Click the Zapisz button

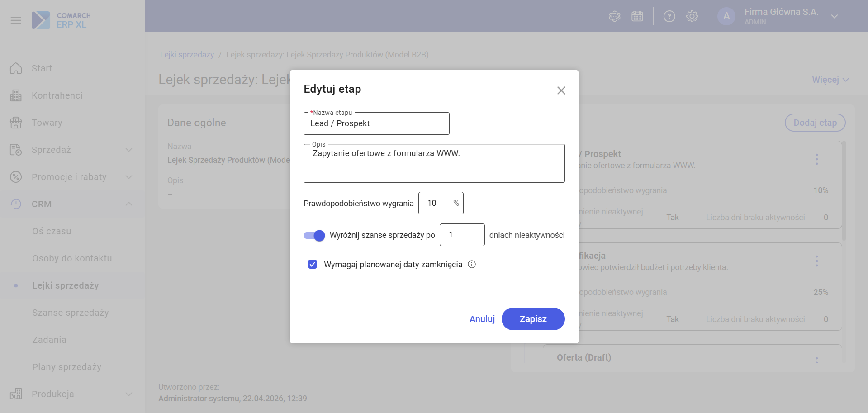(x=533, y=319)
